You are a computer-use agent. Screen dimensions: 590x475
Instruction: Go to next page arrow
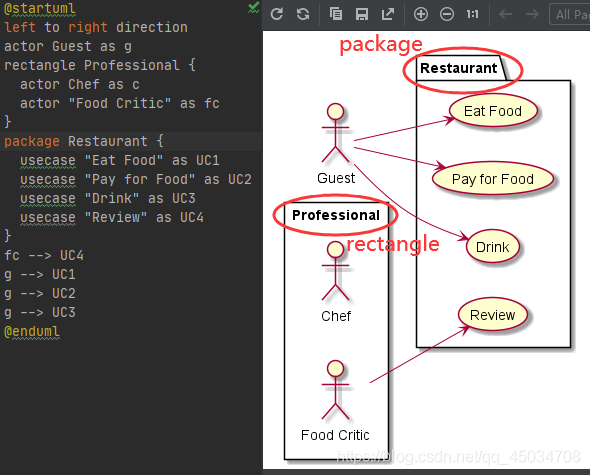pos(532,14)
